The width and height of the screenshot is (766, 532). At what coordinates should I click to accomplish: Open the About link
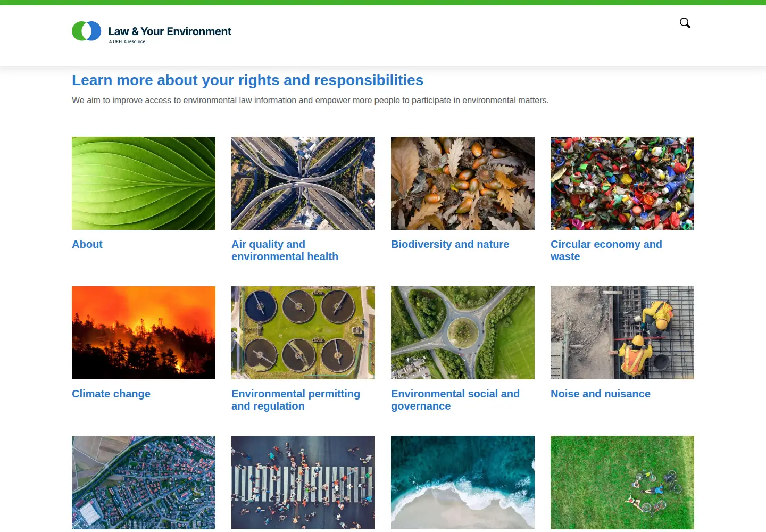point(87,244)
